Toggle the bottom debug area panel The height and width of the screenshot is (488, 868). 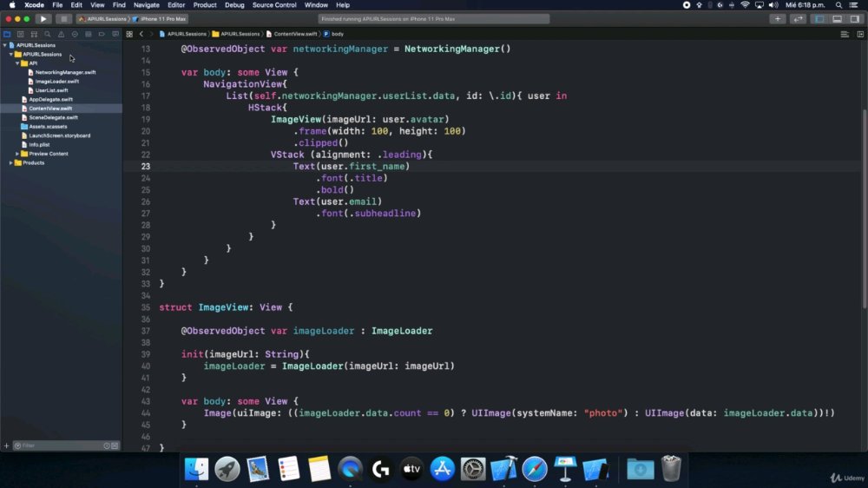click(837, 19)
